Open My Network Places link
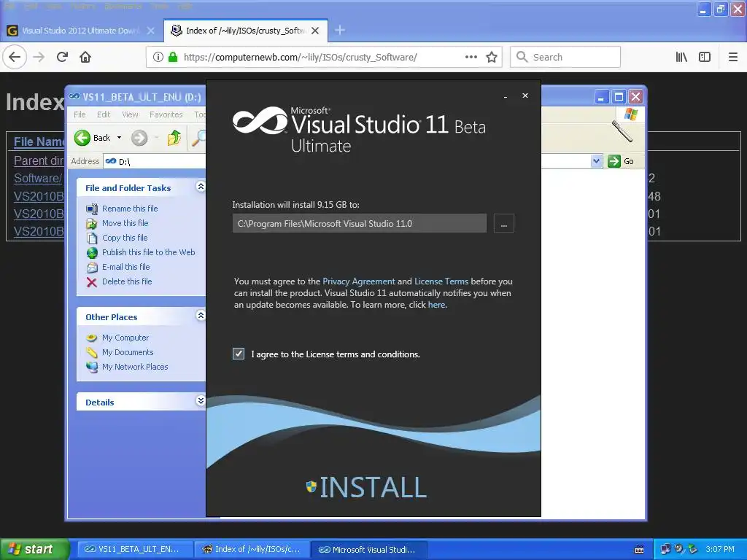The width and height of the screenshot is (747, 560). tap(135, 367)
